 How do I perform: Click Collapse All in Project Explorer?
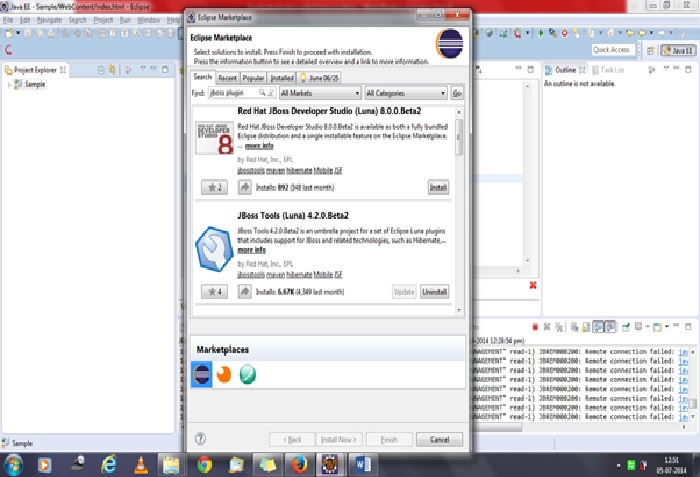pyautogui.click(x=101, y=70)
